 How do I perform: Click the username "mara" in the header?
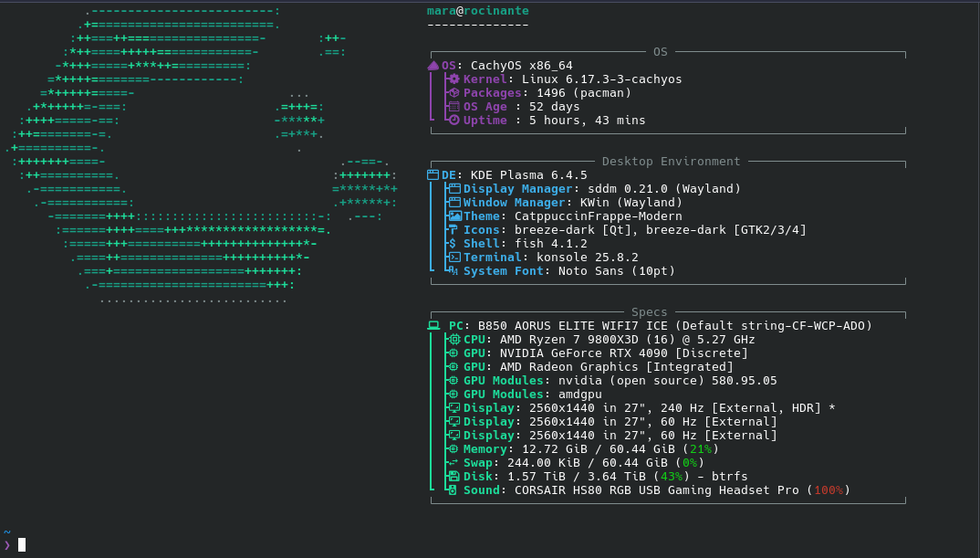click(x=441, y=11)
